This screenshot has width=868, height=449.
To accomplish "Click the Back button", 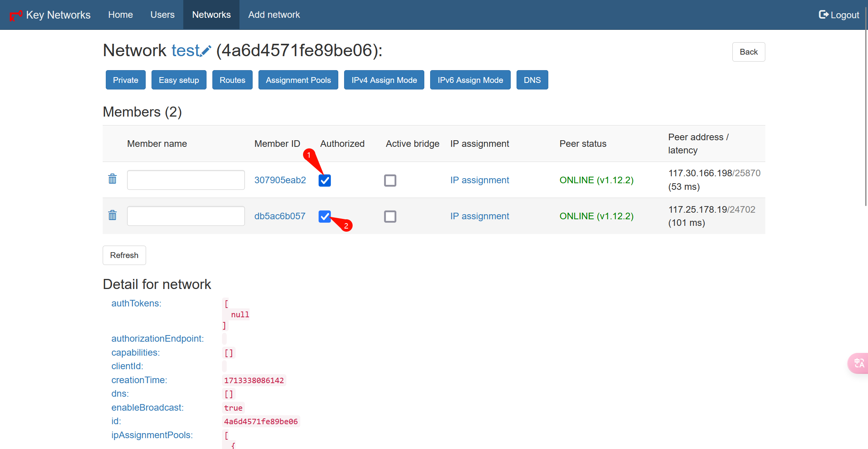I will 748,52.
